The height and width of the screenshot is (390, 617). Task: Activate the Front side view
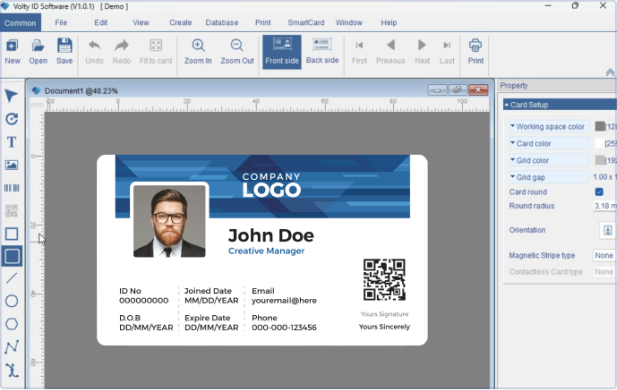[x=282, y=52]
